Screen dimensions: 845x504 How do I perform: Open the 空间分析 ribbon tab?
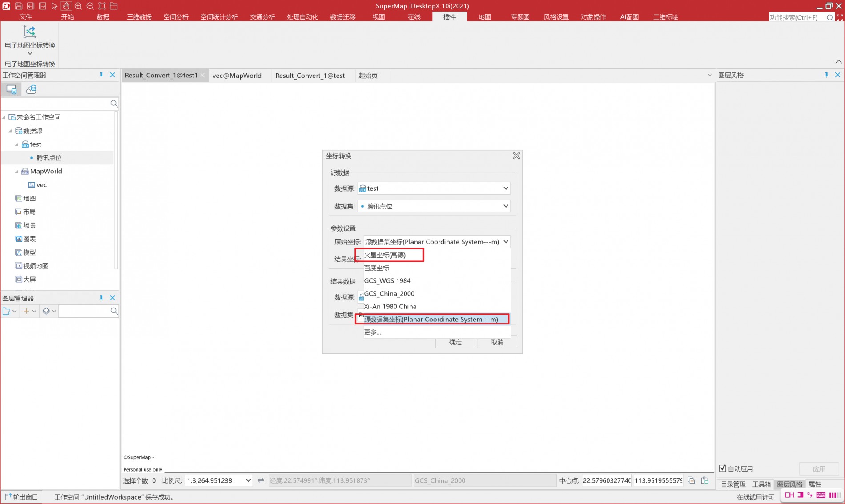(176, 17)
